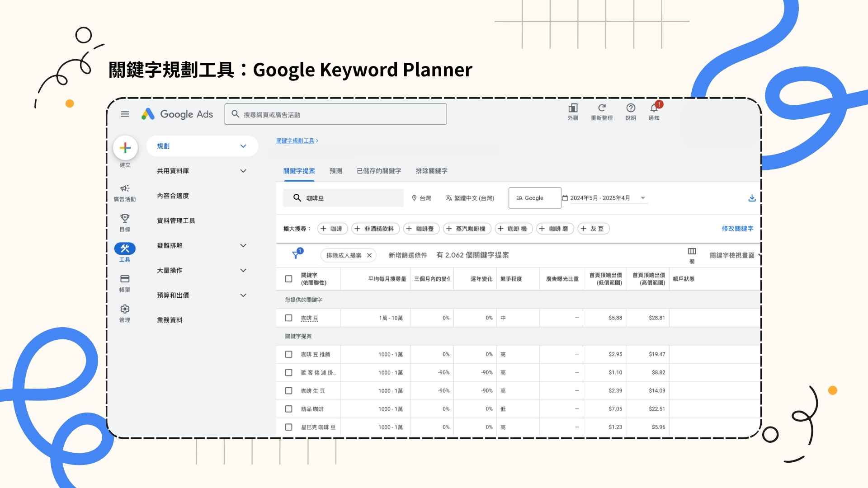This screenshot has width=868, height=488.
Task: Click the 咖啡 豆 keyword text link
Action: pos(310,318)
